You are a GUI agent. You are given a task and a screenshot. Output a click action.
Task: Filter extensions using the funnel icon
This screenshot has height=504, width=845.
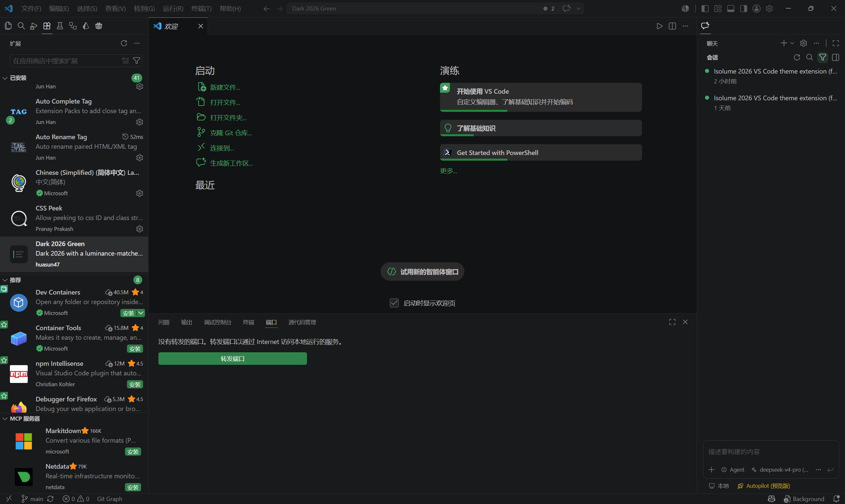pyautogui.click(x=137, y=60)
